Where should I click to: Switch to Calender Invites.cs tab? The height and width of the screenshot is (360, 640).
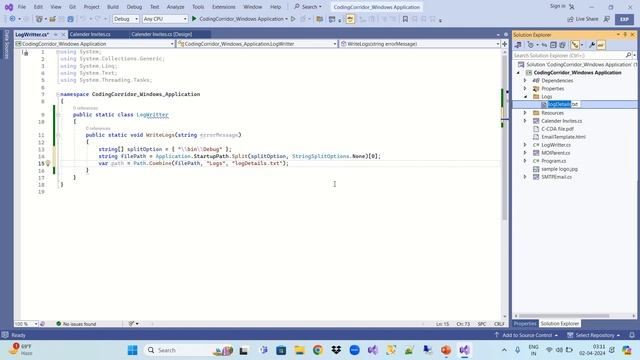coord(90,34)
